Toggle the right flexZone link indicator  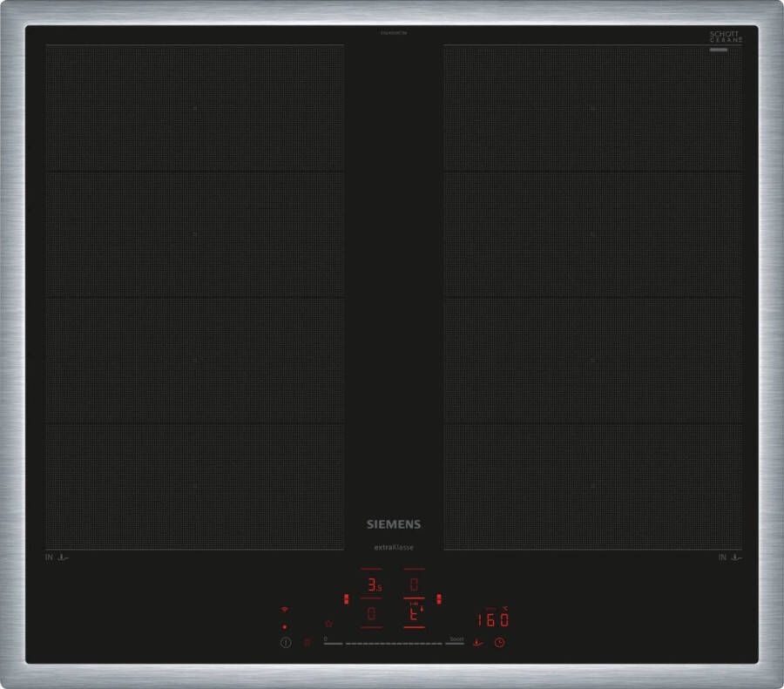coord(439,598)
